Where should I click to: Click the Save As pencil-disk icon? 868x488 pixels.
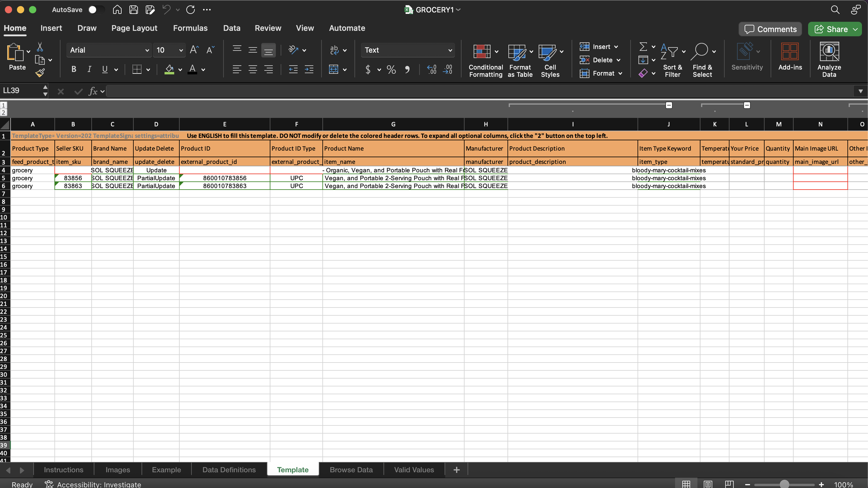coord(150,10)
